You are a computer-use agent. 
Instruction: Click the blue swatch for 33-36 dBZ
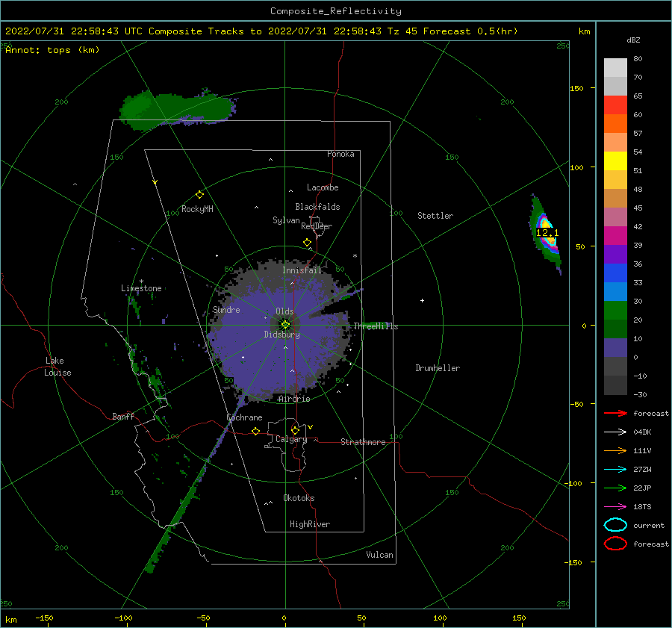(x=615, y=273)
